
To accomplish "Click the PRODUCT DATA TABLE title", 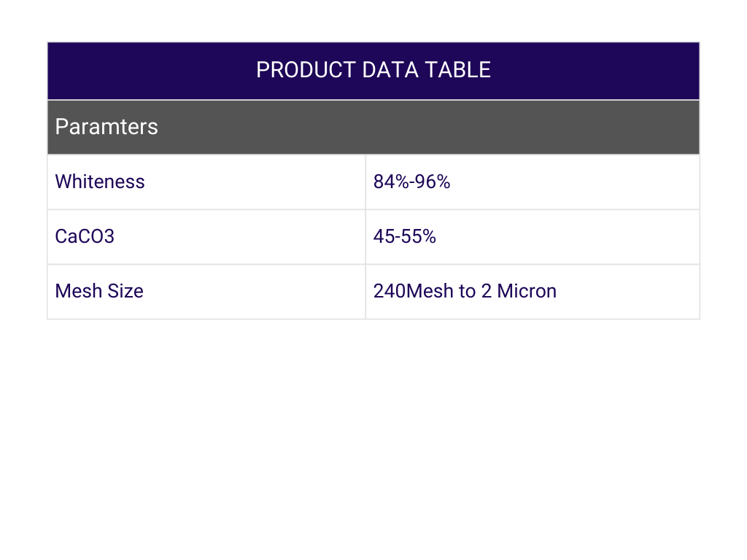I will (373, 70).
